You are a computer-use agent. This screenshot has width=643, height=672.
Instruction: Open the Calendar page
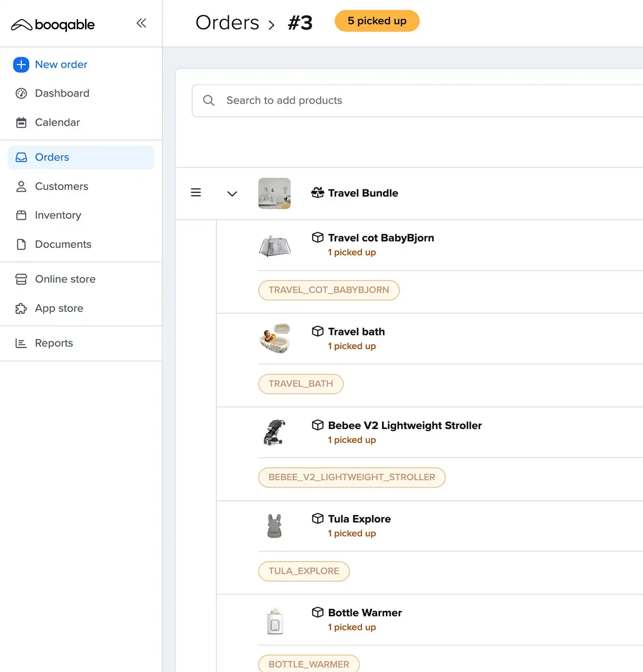[57, 123]
